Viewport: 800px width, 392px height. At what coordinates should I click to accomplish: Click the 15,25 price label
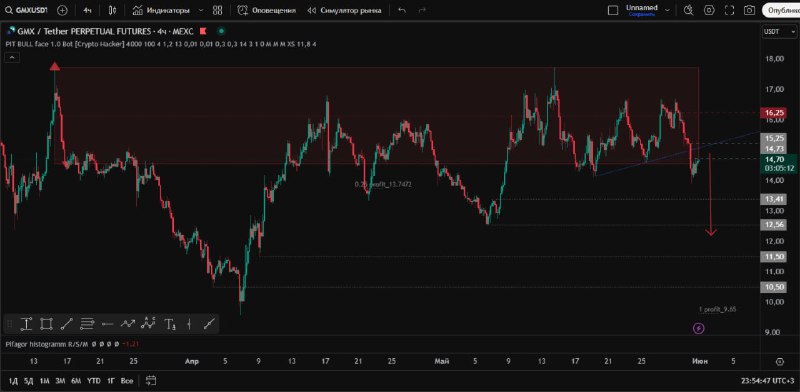tap(772, 138)
